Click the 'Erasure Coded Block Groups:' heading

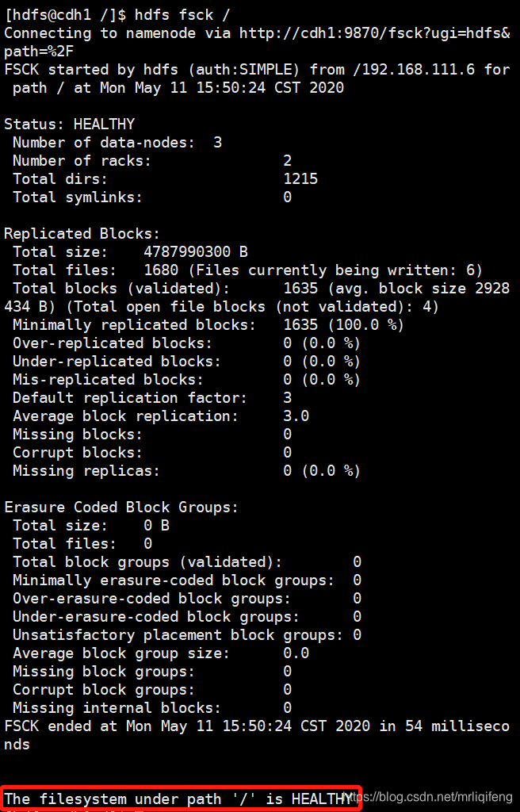point(121,507)
